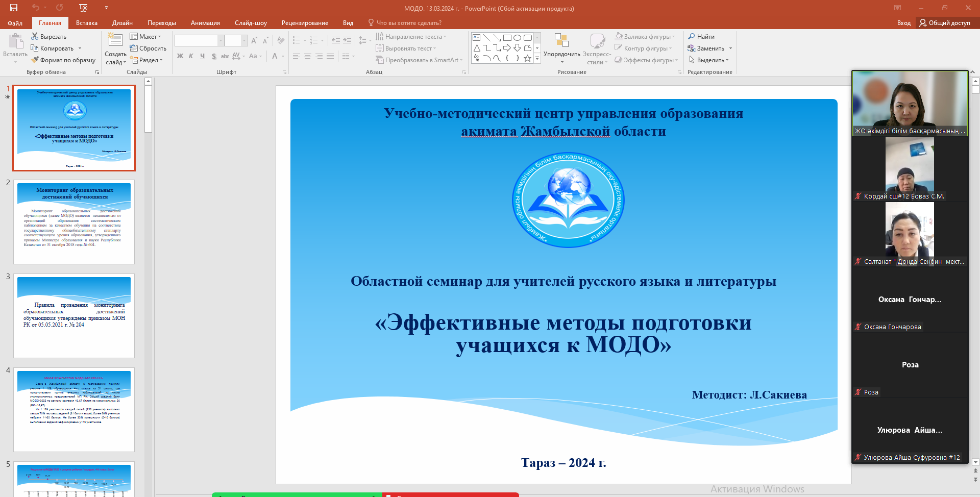Undo the last action in quick access
The image size is (980, 497).
tap(35, 8)
